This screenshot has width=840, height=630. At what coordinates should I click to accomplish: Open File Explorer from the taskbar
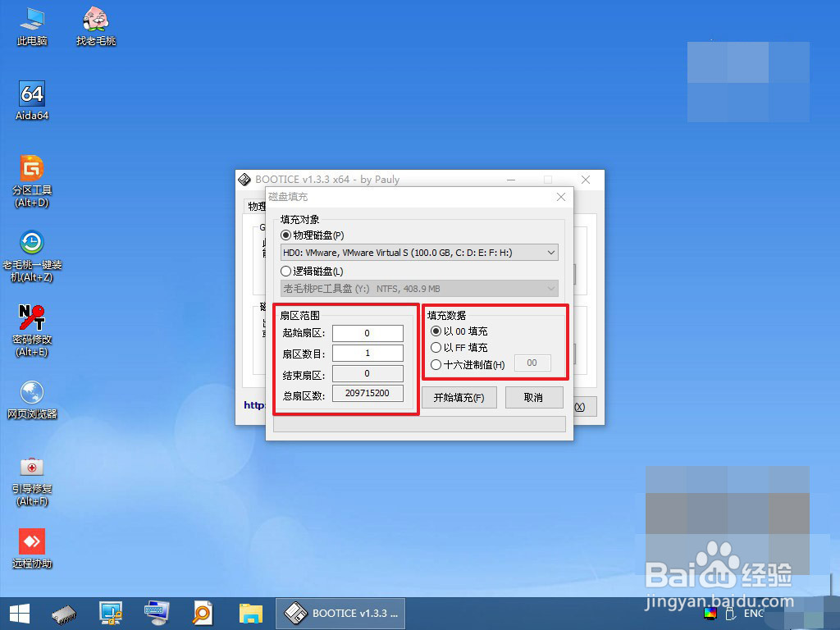[x=251, y=614]
